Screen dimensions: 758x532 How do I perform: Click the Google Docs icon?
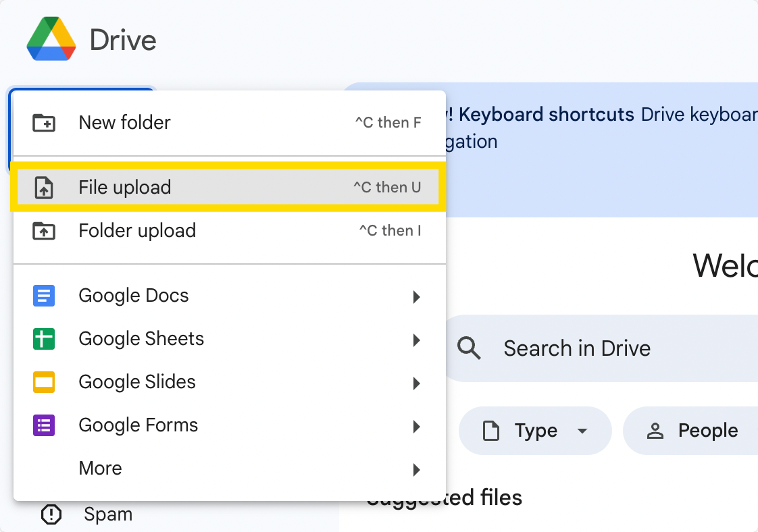44,296
